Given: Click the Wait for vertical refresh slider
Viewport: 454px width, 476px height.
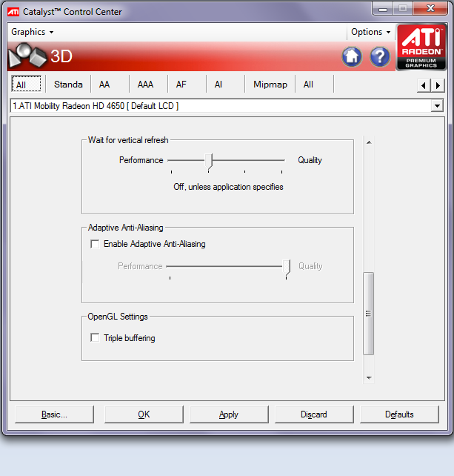Looking at the screenshot, I should (210, 160).
